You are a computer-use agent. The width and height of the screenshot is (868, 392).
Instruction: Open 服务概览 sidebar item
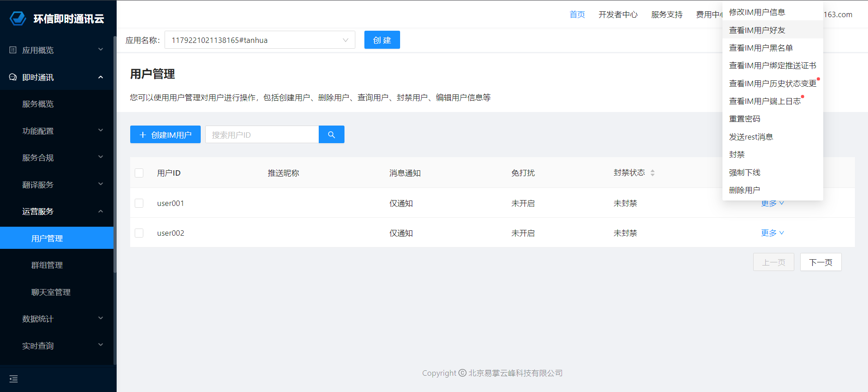[x=57, y=104]
